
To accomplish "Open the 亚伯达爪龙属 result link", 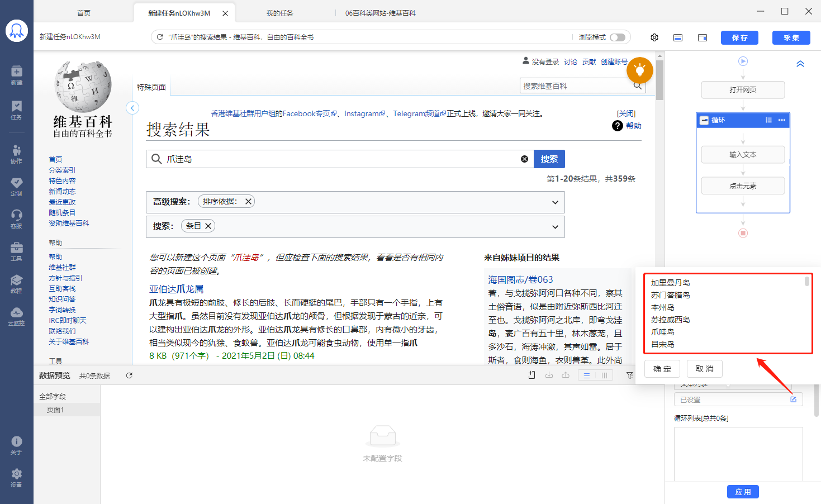I will 176,289.
